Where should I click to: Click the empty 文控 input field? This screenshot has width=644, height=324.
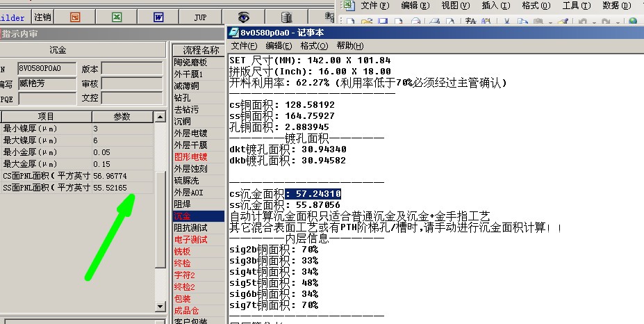132,99
